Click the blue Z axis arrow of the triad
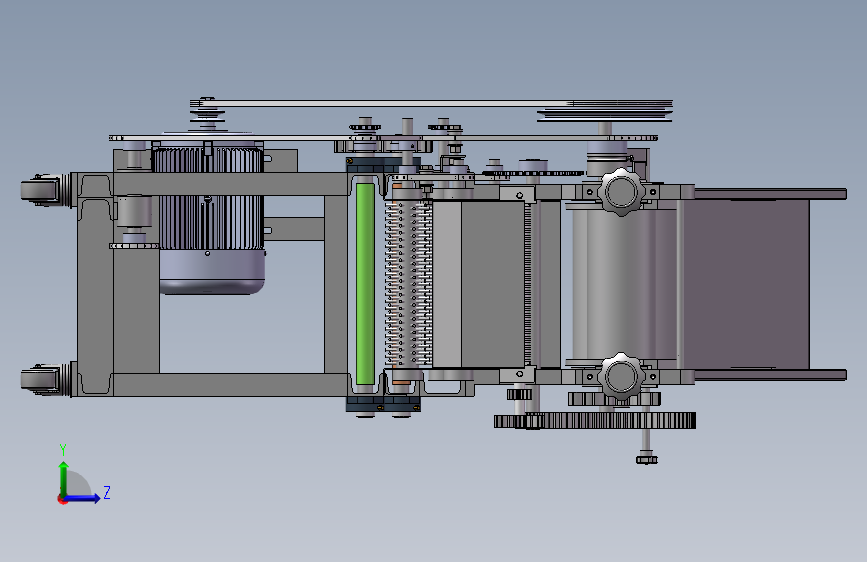This screenshot has width=867, height=562. (x=83, y=498)
